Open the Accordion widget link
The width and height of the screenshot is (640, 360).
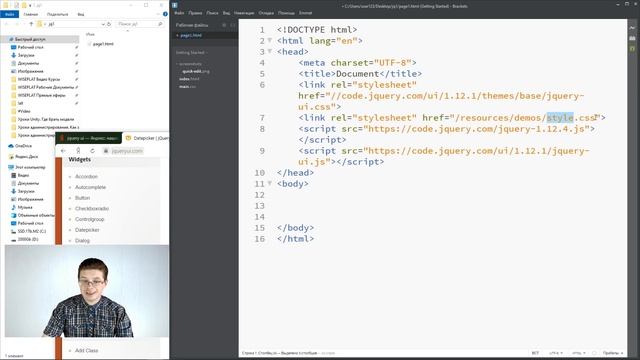(86, 177)
